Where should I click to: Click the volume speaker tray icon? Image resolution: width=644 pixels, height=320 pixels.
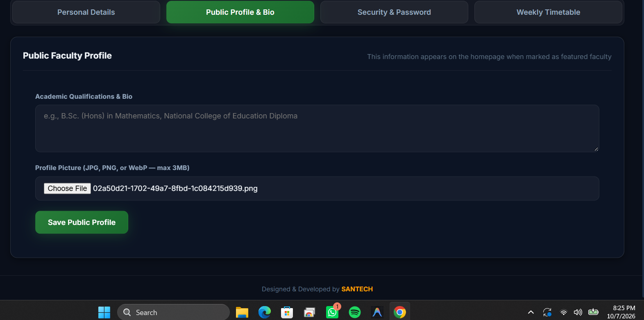click(578, 312)
